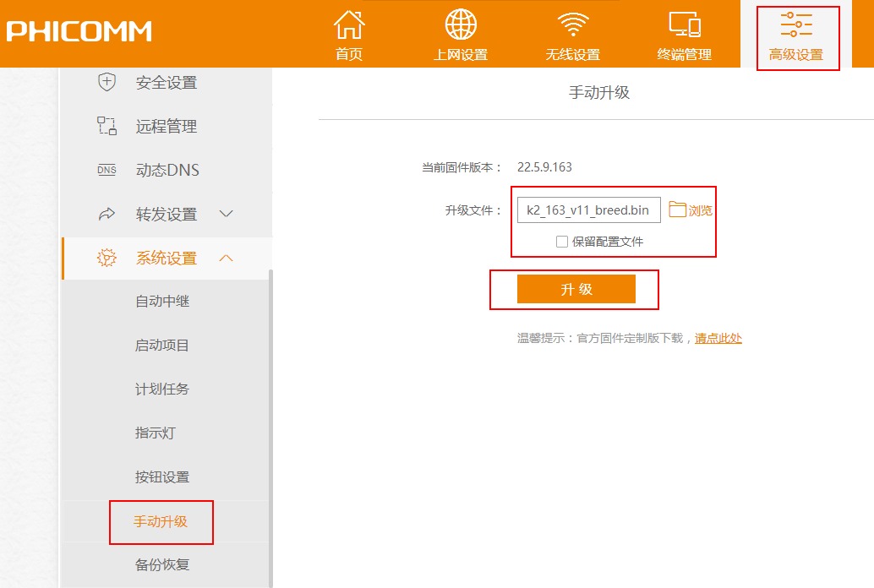Open 指示灯 settings in sidebar
874x588 pixels.
tap(156, 433)
